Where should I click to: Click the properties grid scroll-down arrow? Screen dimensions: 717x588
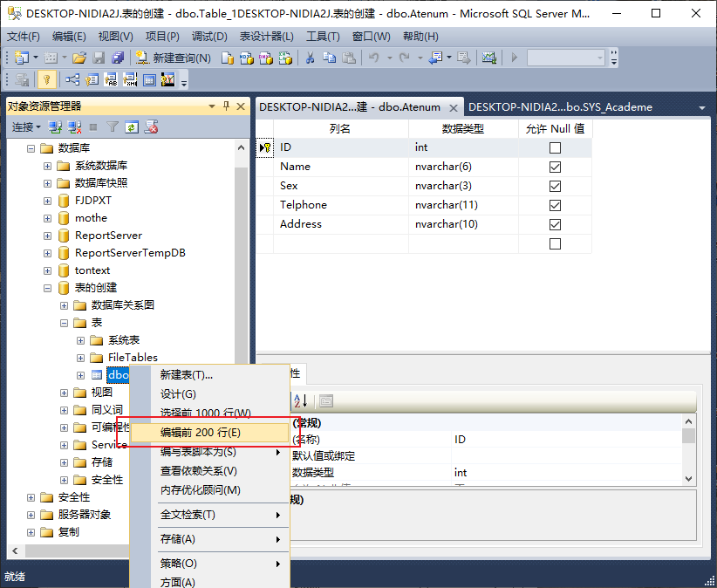[x=688, y=479]
